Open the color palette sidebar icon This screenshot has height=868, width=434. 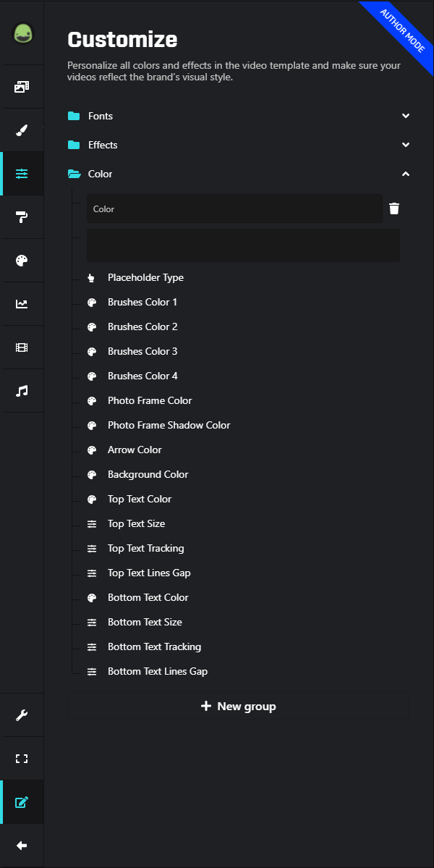22,261
